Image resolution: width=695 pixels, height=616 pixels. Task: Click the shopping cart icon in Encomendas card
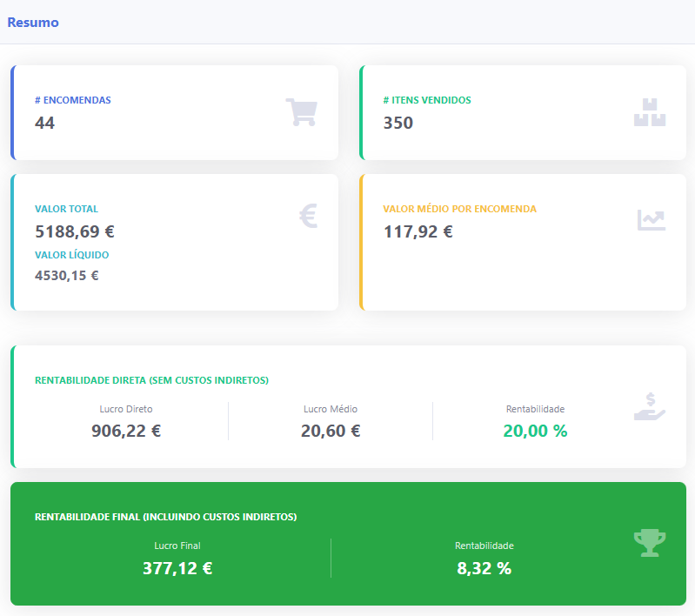click(301, 112)
